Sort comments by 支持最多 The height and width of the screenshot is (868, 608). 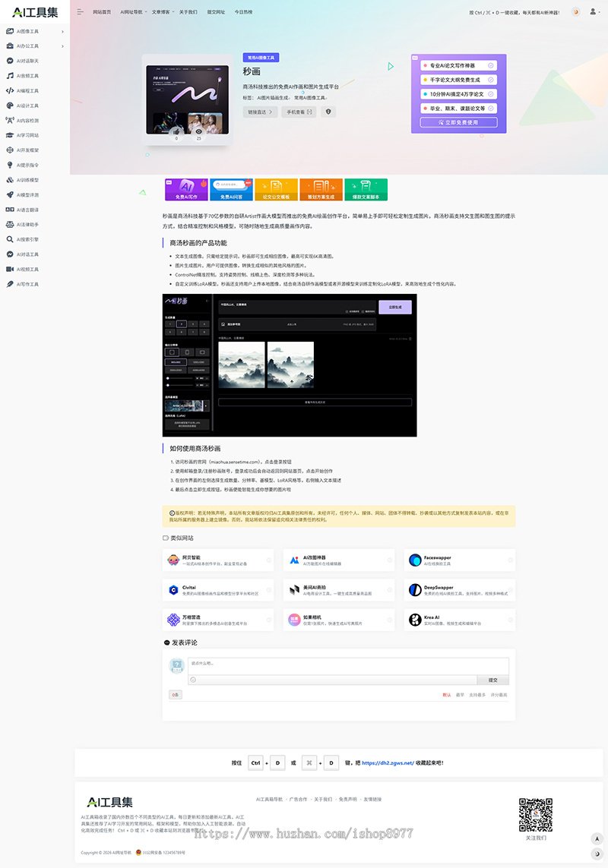tap(477, 695)
